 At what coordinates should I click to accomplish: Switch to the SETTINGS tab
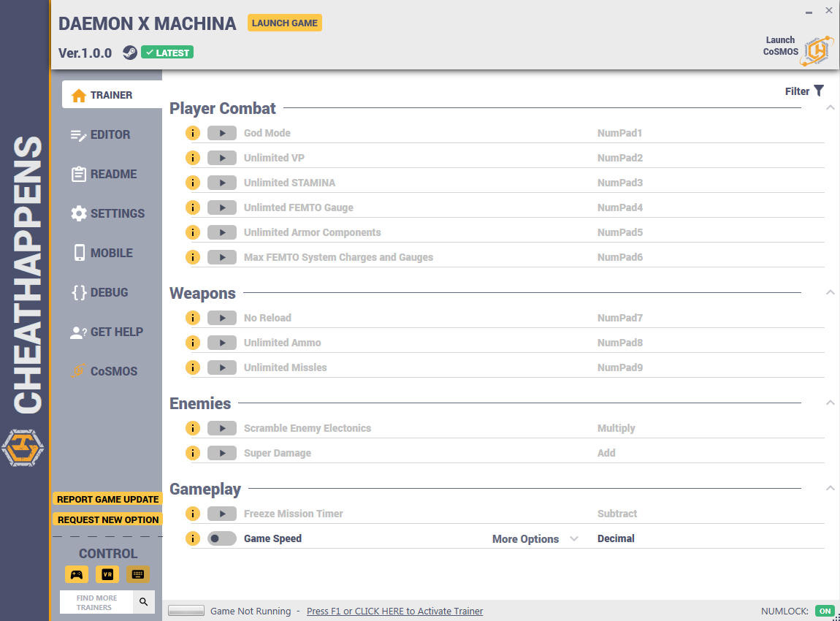107,213
